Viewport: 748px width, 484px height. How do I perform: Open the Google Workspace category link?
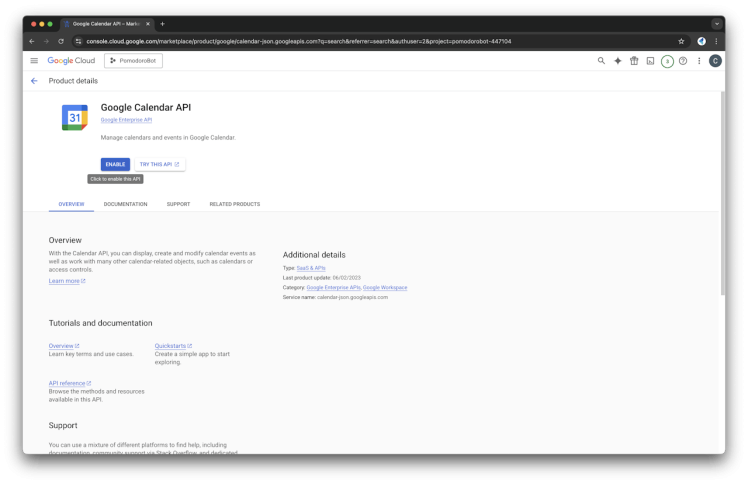click(x=385, y=287)
